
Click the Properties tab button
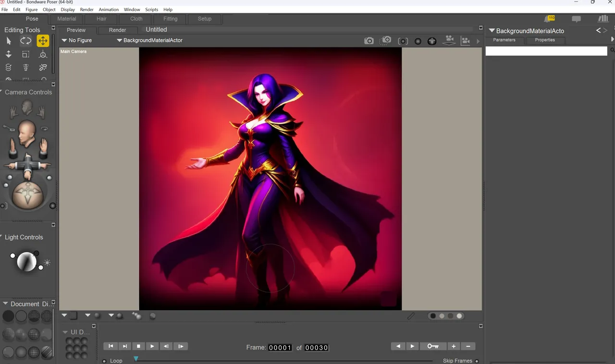pos(545,40)
